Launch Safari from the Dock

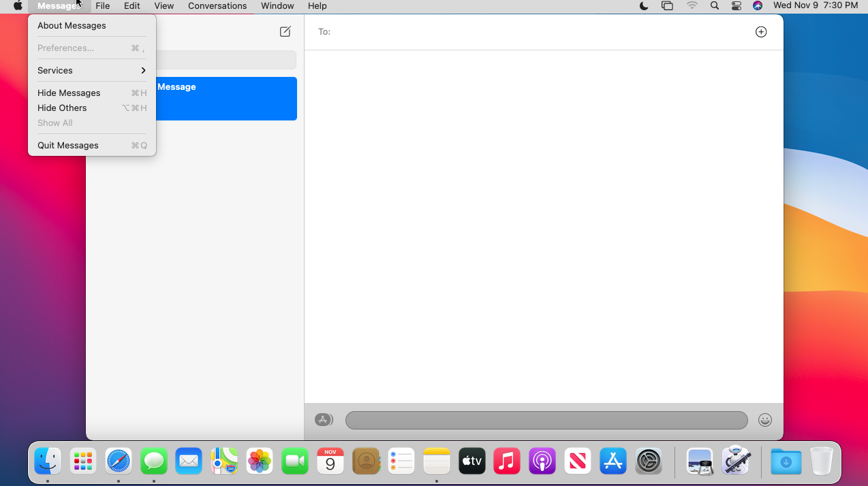119,461
